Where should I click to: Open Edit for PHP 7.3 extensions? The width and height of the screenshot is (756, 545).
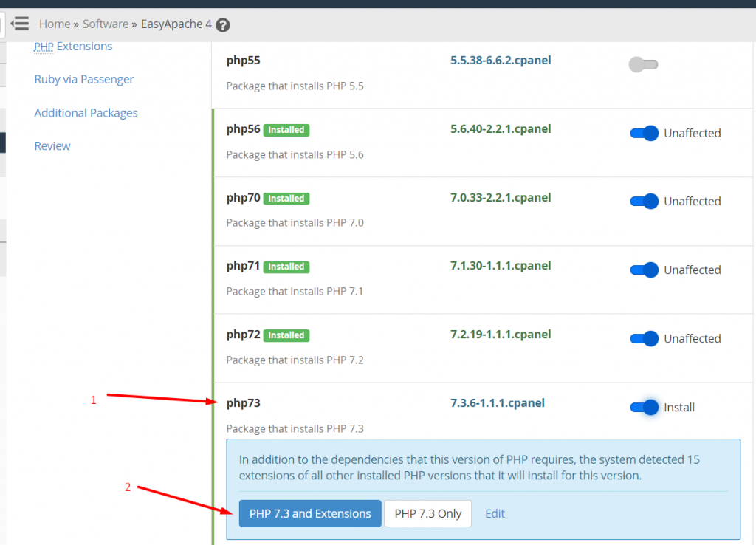[x=495, y=513]
